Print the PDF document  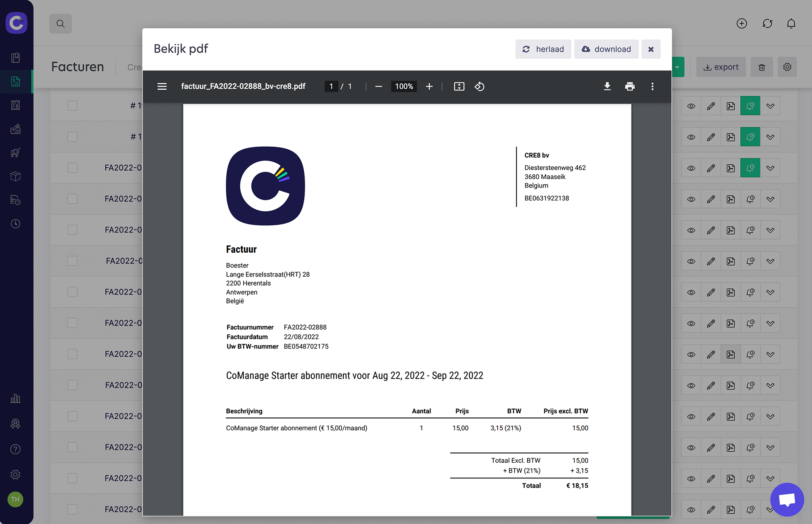coord(630,87)
